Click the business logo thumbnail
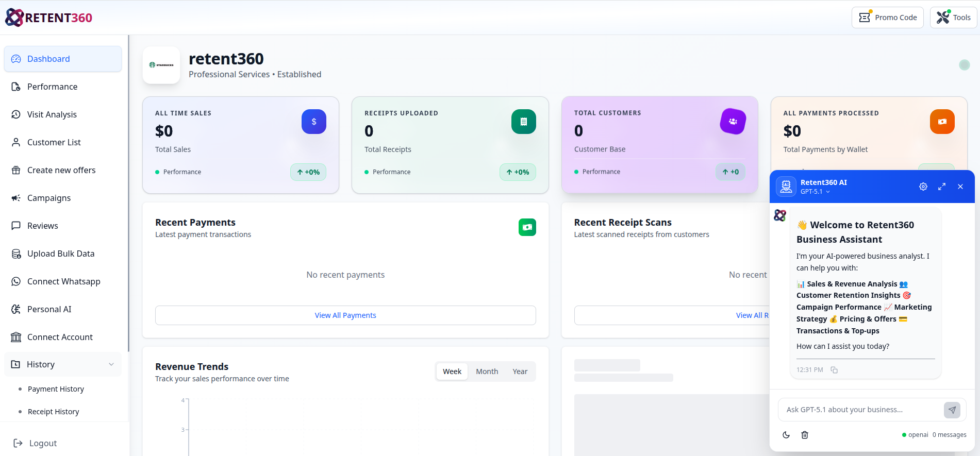Viewport: 980px width, 456px height. pos(161,65)
